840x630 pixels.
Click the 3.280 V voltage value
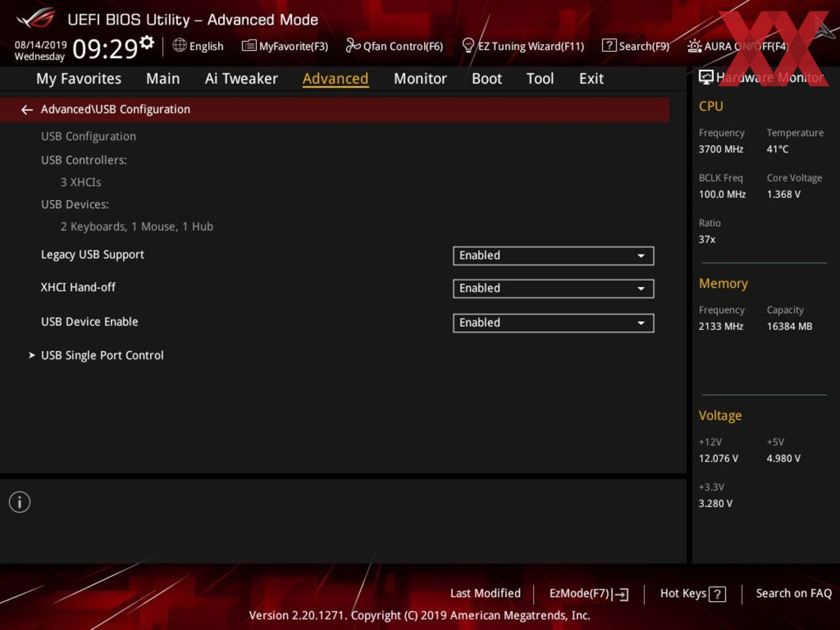(715, 503)
